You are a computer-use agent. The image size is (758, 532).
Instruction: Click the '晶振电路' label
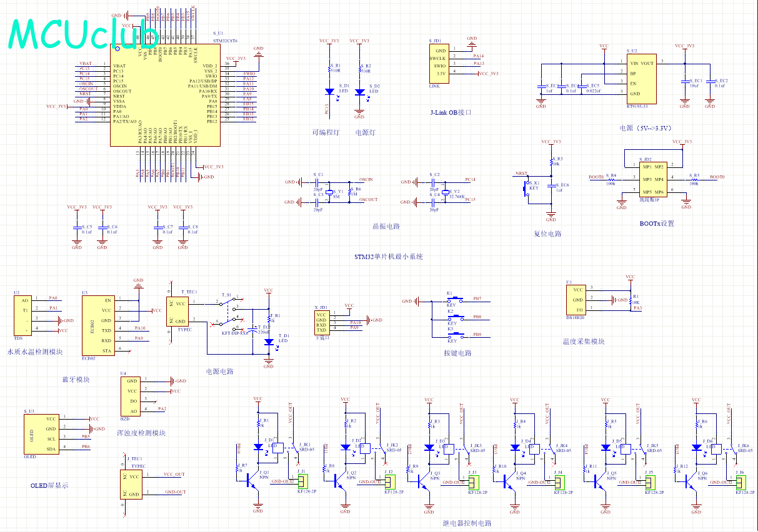click(x=386, y=227)
